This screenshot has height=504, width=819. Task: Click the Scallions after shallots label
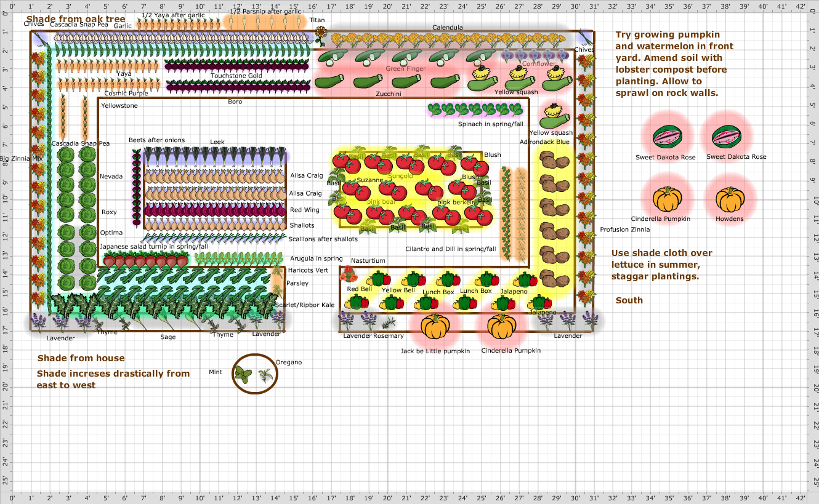[322, 239]
